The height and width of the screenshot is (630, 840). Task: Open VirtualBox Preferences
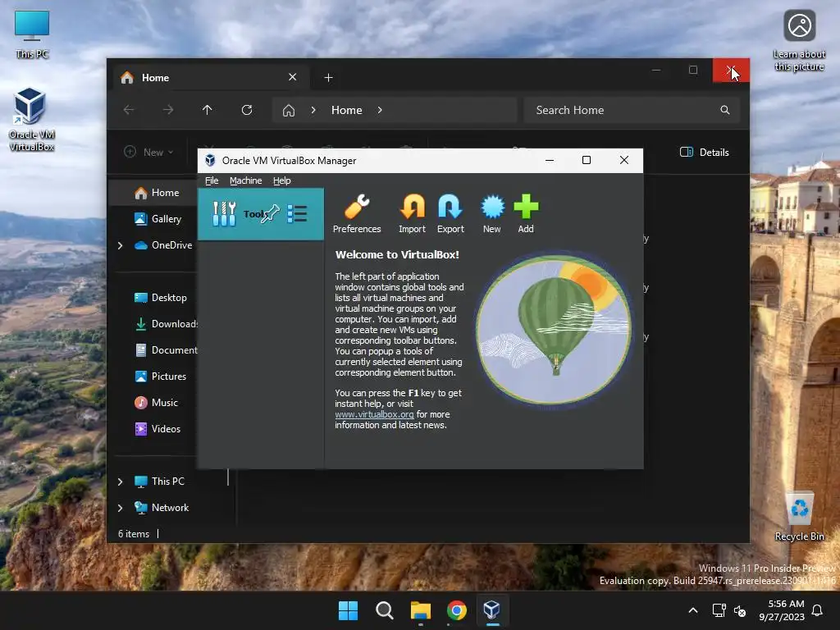357,214
